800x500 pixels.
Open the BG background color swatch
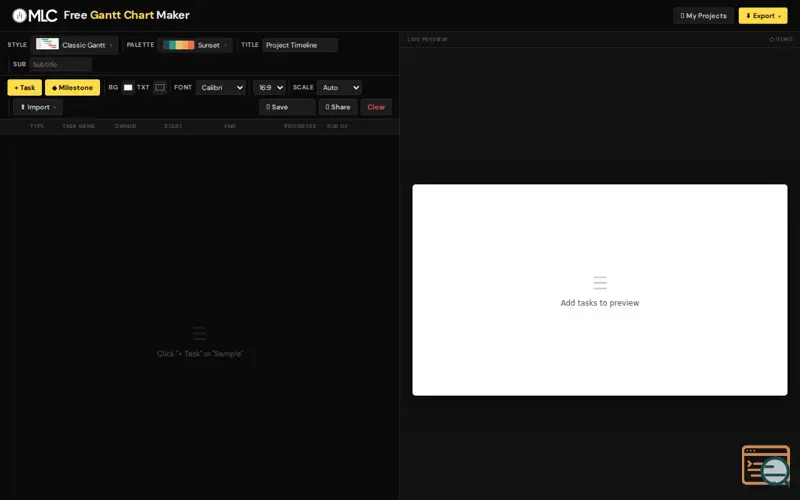point(128,88)
